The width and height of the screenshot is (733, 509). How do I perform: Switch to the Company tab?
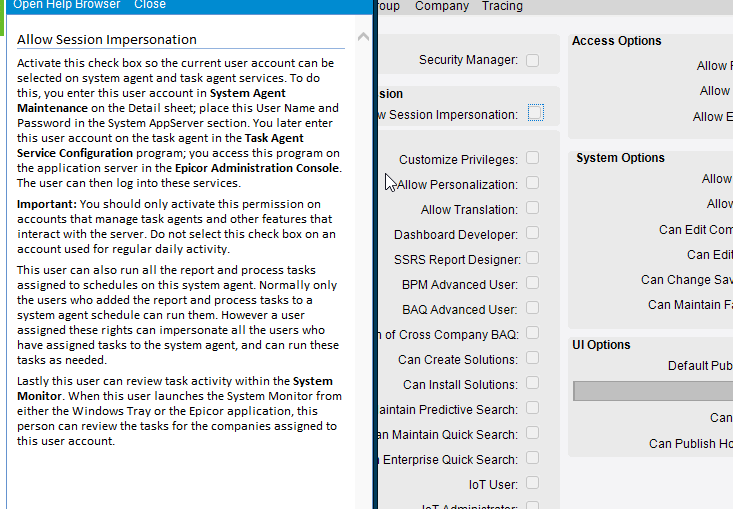[442, 6]
